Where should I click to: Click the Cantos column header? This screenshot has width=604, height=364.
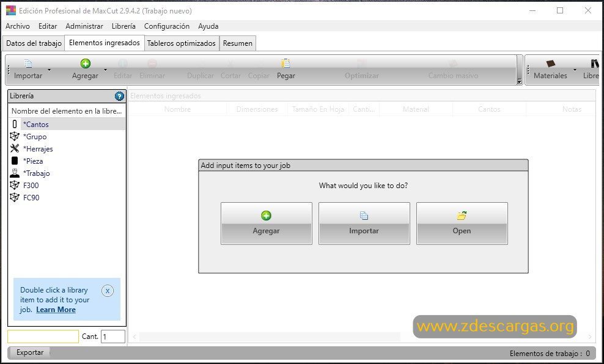pos(489,109)
